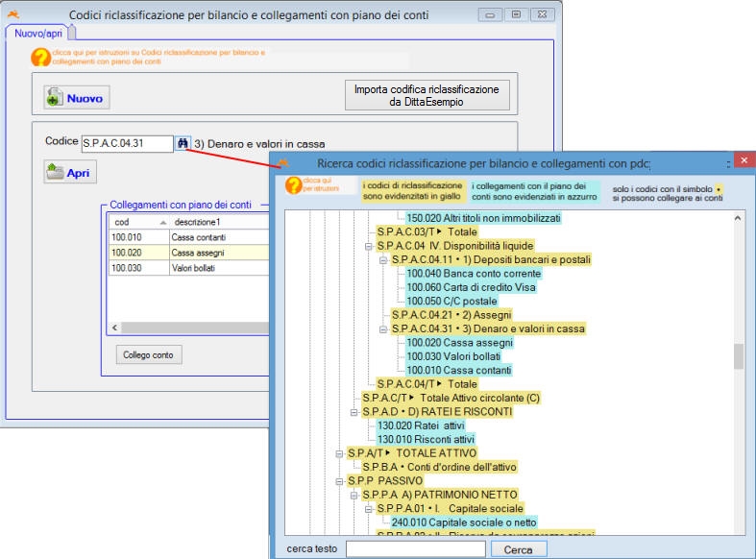This screenshot has height=559, width=756.
Task: Collapse S.P.A.C.04.31 Denaro e valori in cassa
Action: click(383, 329)
